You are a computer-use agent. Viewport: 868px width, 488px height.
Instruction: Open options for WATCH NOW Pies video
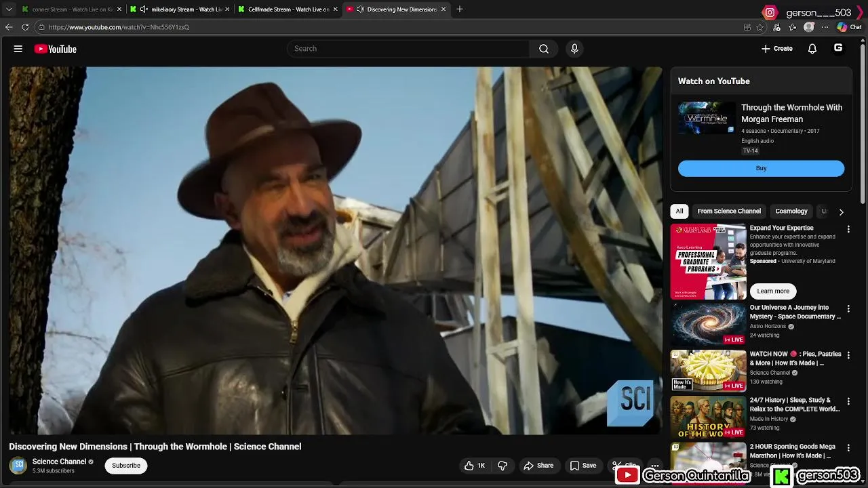point(848,355)
